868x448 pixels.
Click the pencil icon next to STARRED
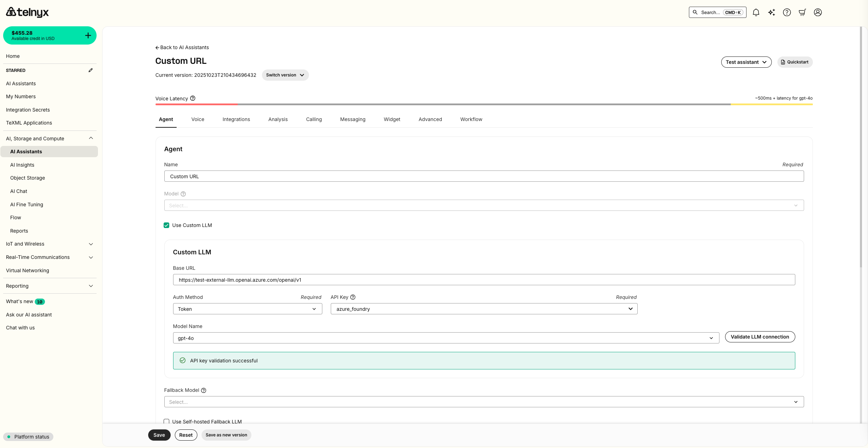(91, 70)
